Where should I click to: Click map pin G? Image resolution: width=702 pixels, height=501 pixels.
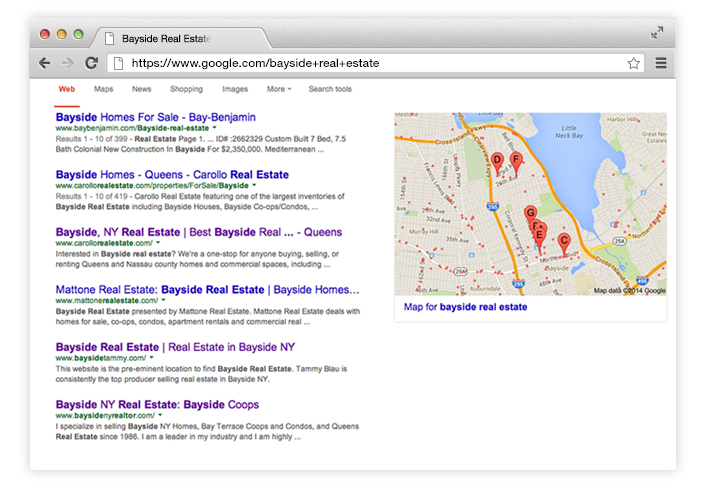(x=531, y=214)
